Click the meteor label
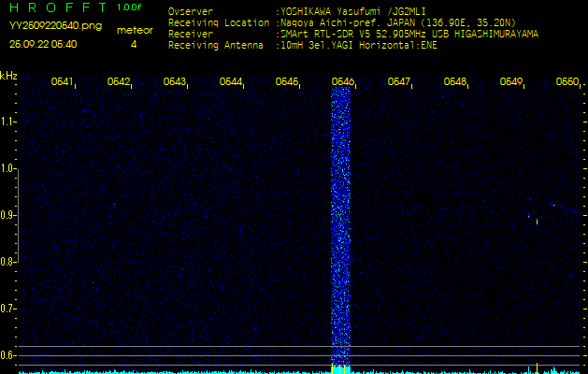 [x=135, y=31]
